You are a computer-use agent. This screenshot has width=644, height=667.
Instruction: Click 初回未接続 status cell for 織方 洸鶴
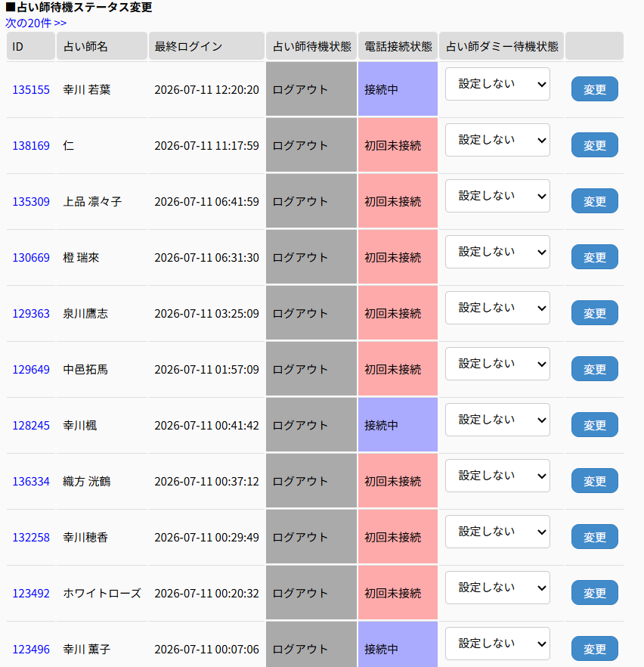[x=398, y=481]
